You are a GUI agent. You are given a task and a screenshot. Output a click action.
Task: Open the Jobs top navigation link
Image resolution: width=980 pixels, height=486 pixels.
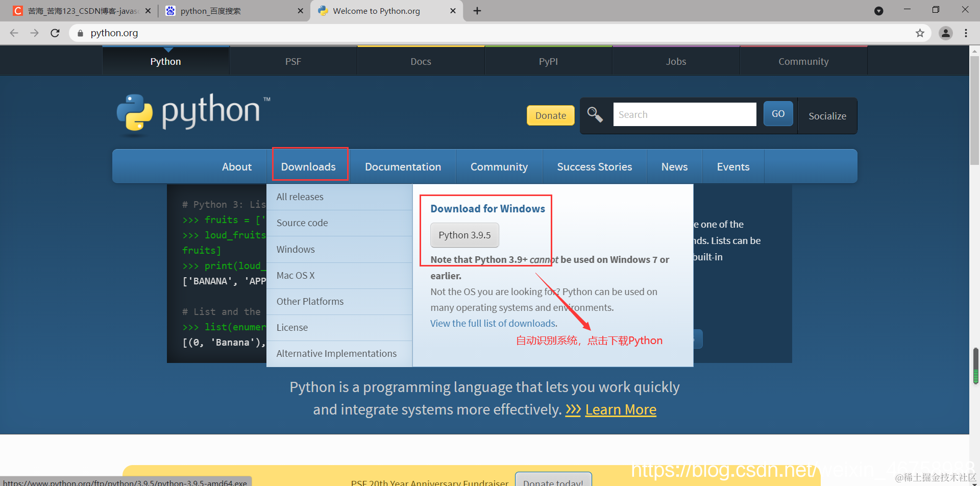click(676, 61)
